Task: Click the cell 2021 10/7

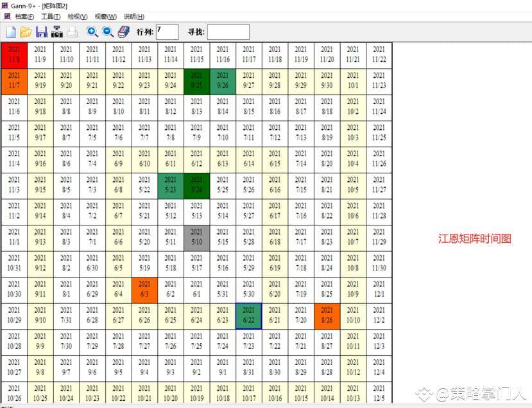Action: (x=353, y=238)
